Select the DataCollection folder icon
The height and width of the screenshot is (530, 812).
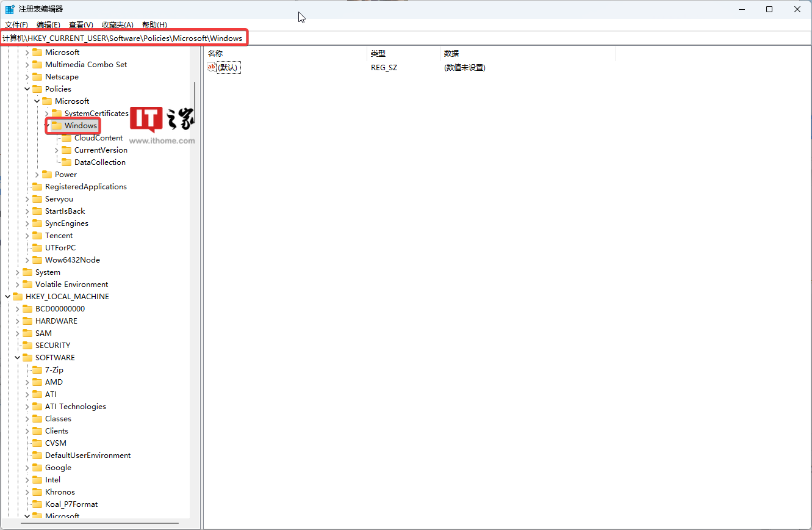tap(66, 162)
